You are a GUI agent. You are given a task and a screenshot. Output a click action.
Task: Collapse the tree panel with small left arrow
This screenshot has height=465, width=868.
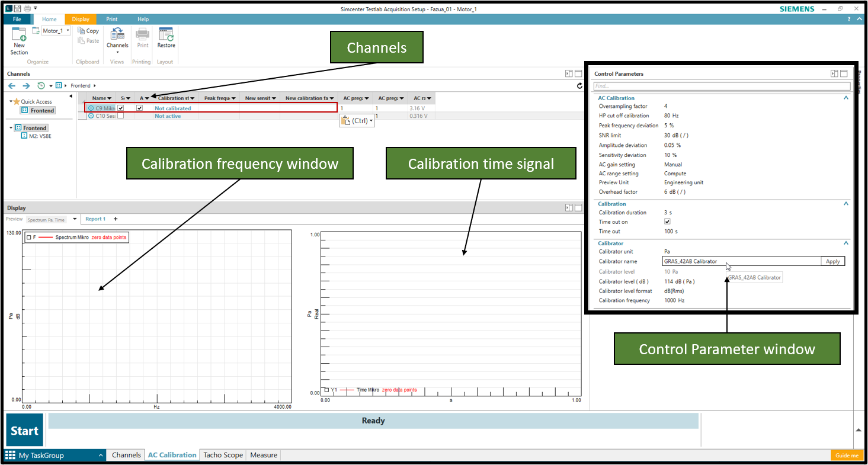click(x=71, y=96)
